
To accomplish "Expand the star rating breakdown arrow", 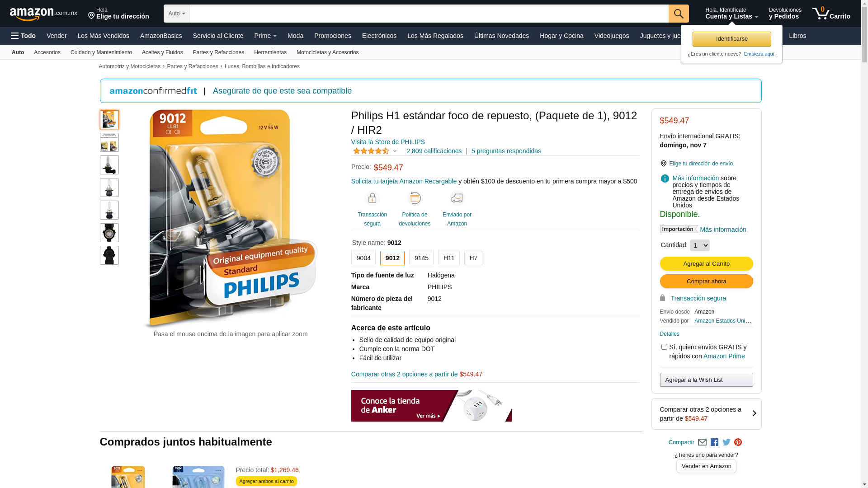I will [x=395, y=151].
